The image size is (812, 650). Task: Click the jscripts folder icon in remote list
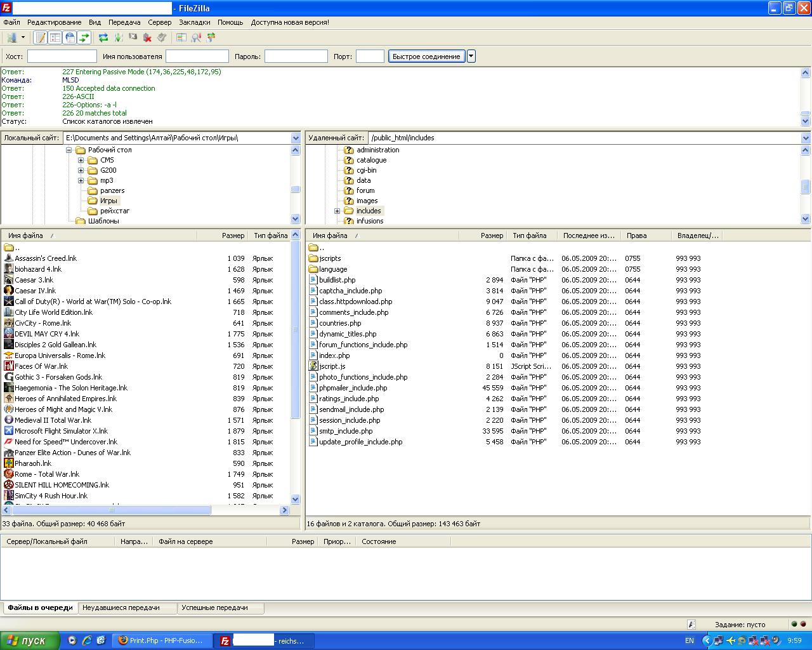click(313, 258)
